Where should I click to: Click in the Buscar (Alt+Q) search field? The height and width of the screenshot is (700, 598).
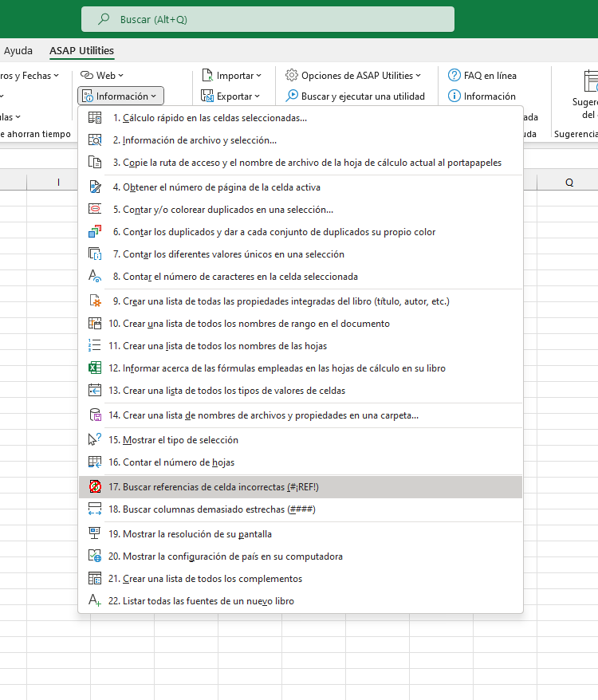(268, 19)
